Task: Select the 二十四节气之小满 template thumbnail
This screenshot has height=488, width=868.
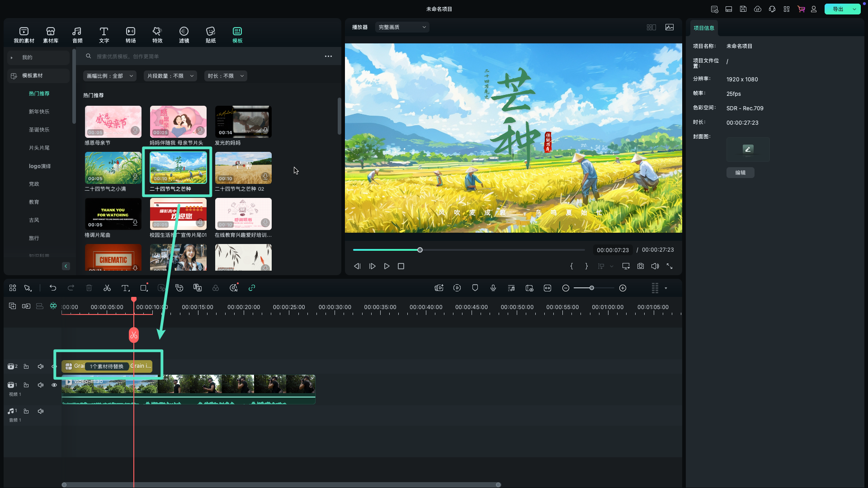Action: click(x=113, y=168)
